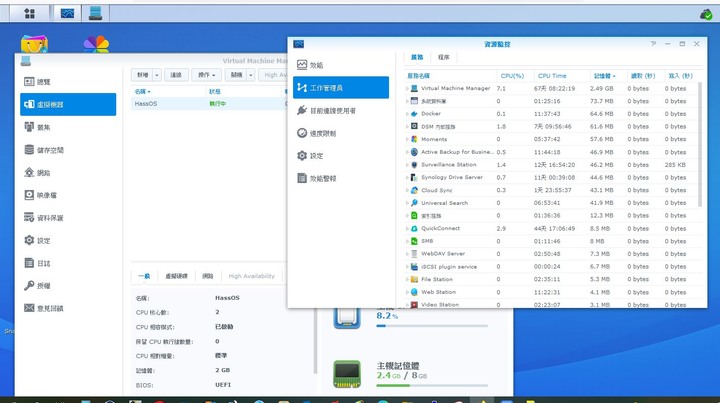Open 總覽 overview in VMM sidebar
This screenshot has width=720, height=403.
click(68, 82)
